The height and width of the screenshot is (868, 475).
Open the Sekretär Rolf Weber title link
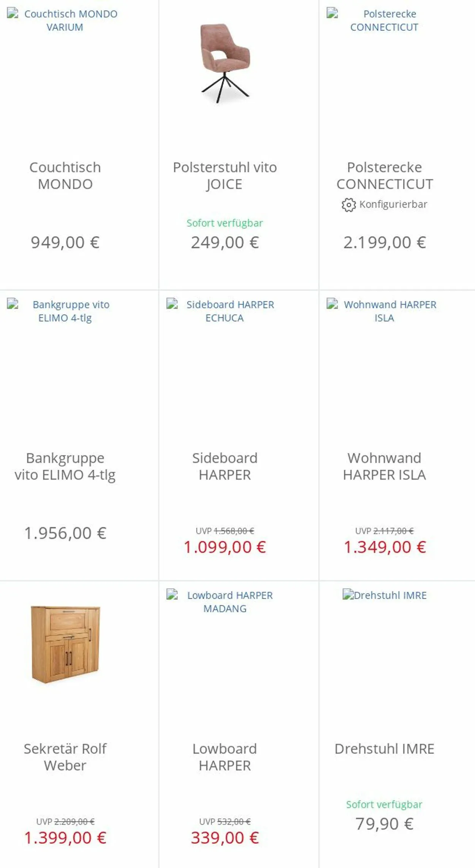tap(65, 757)
